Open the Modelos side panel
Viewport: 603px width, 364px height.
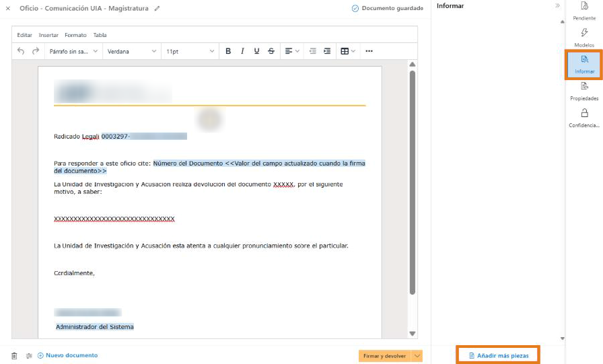tap(584, 38)
